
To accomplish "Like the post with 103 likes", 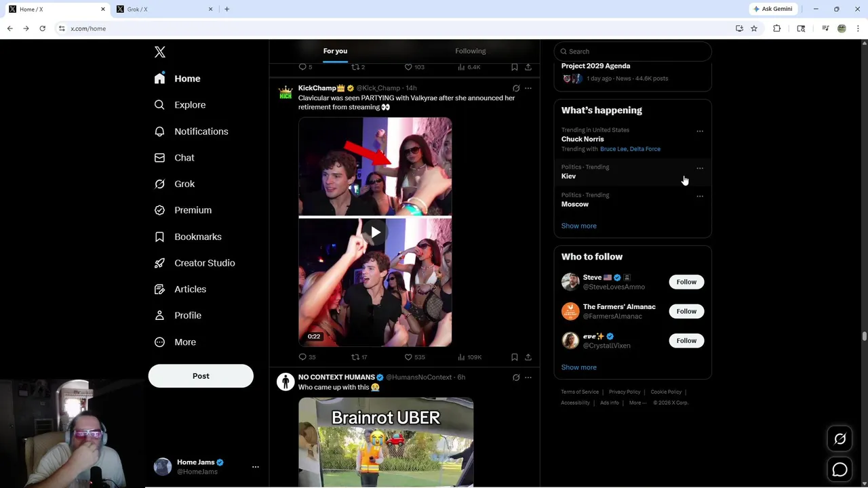I will click(x=414, y=67).
